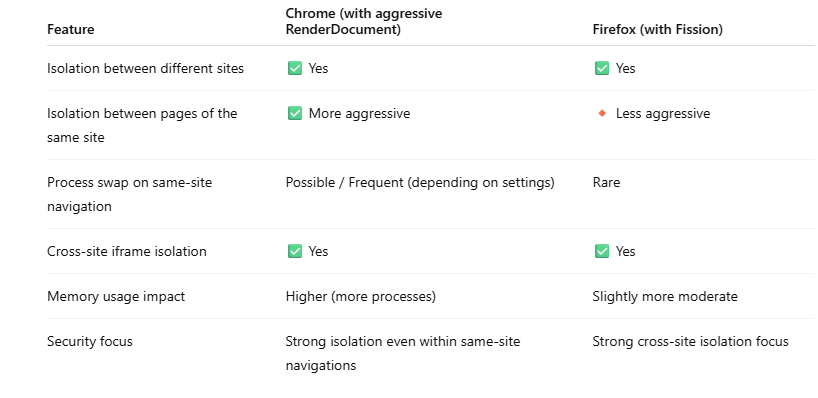Click Process swap on same-site navigation cell
Screen dimensions: 818x398
pyautogui.click(x=129, y=194)
